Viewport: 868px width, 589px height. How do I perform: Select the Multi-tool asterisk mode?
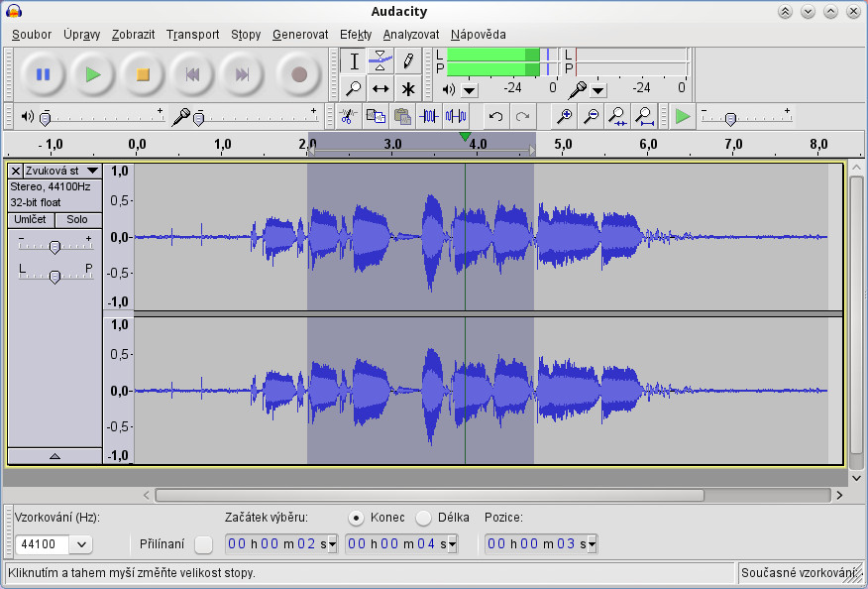click(x=408, y=88)
